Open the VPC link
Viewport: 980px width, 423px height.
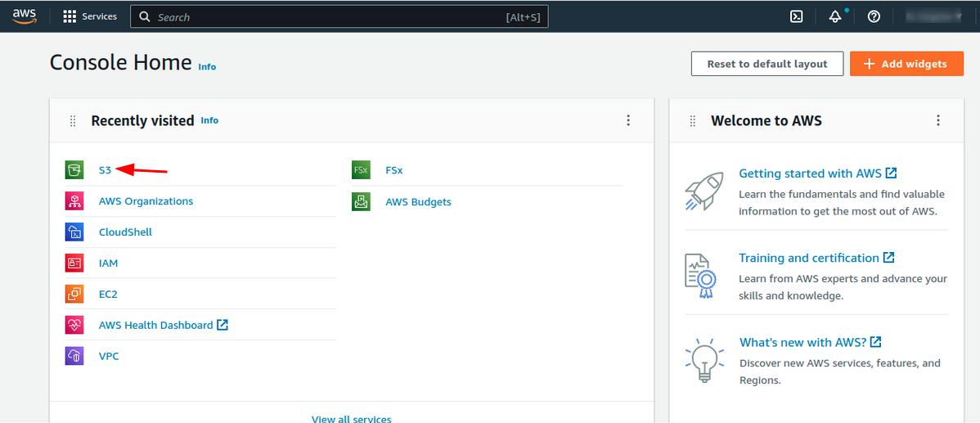tap(109, 356)
